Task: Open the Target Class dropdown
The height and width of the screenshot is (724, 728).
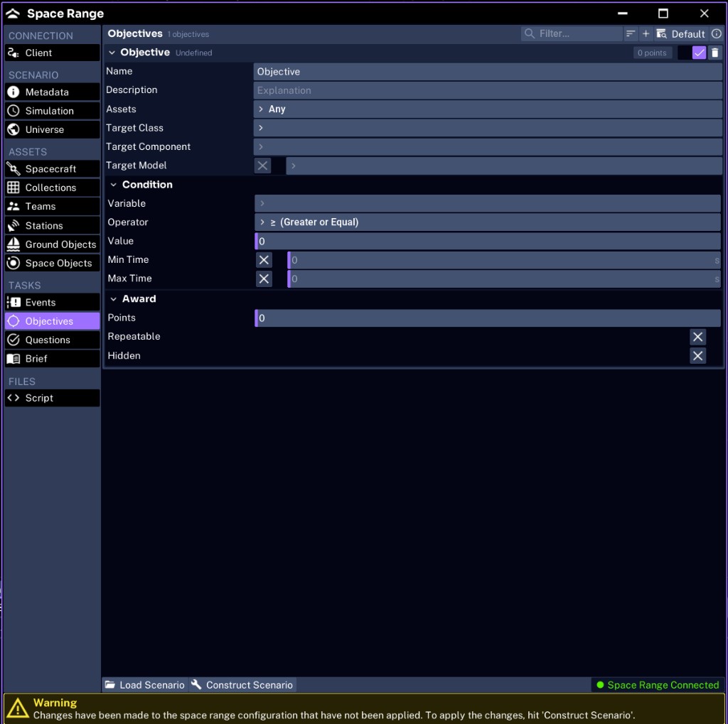Action: click(488, 128)
